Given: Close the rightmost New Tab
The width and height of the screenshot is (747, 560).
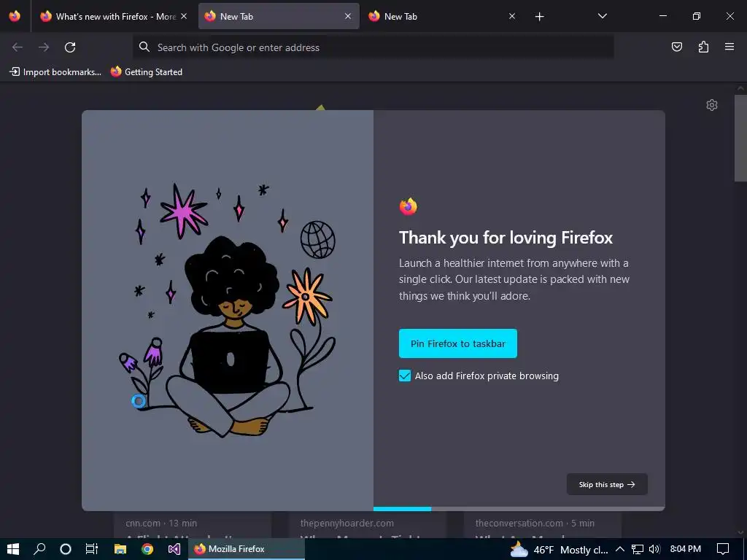Looking at the screenshot, I should coord(512,16).
